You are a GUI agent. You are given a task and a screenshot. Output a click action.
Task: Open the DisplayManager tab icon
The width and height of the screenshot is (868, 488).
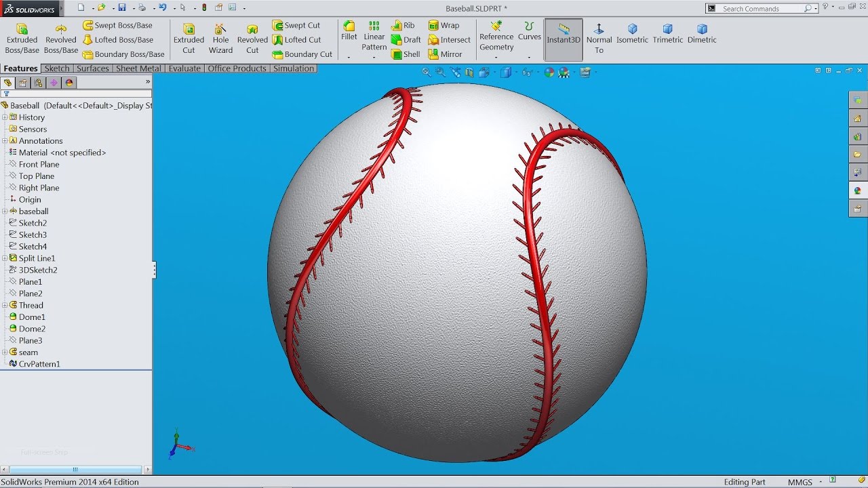[x=69, y=83]
